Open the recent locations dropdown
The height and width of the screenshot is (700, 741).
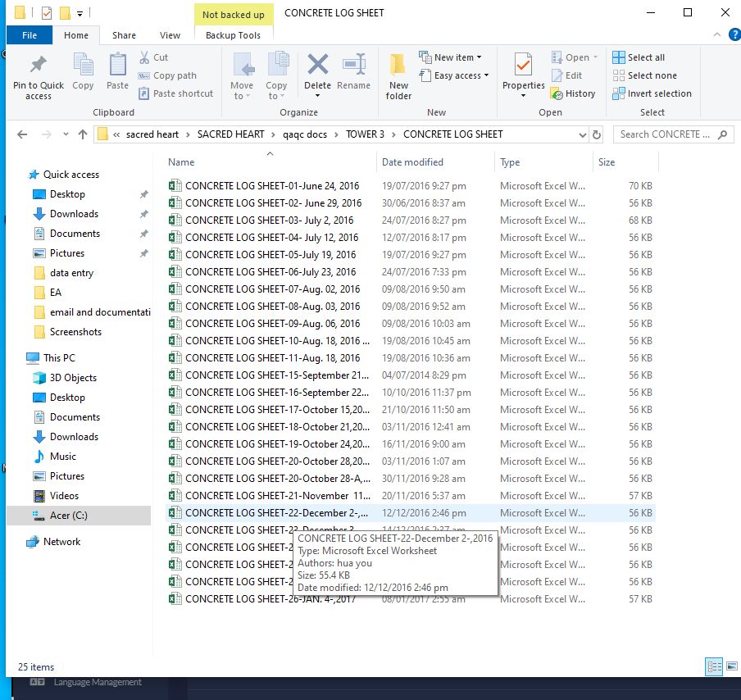66,134
